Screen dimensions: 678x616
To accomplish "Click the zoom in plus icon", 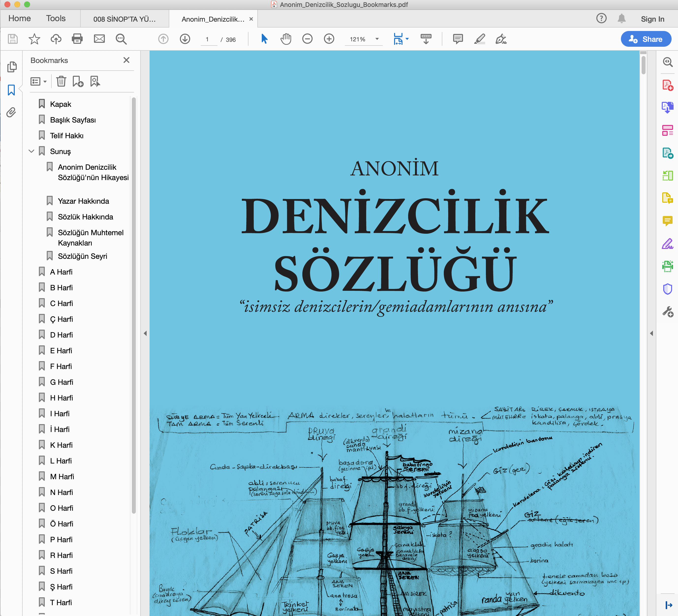I will point(329,39).
